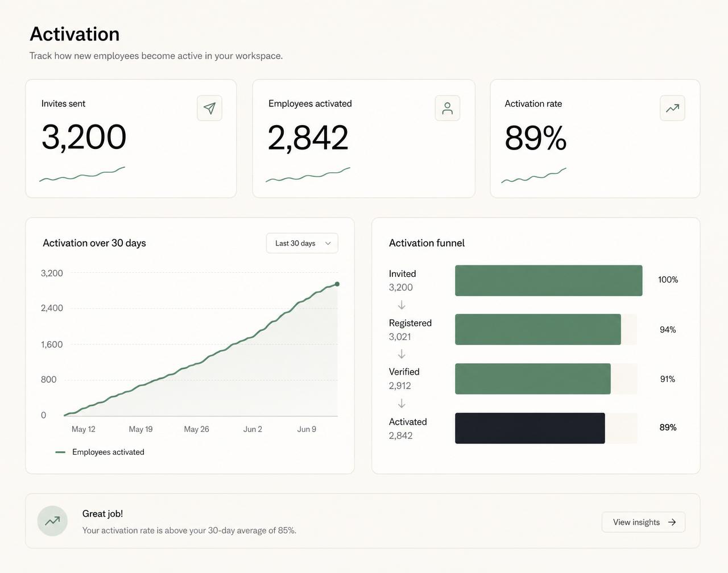Click the Activation funnel title
Screen dimensions: 728x573
coord(427,243)
